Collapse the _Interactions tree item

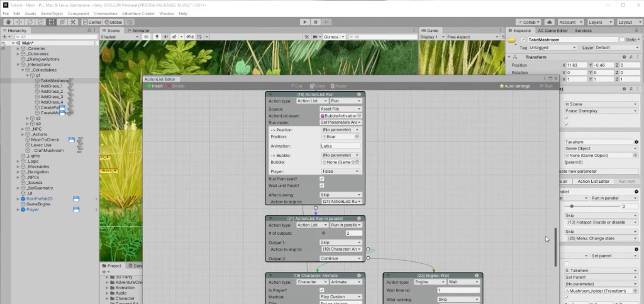pyautogui.click(x=18, y=65)
